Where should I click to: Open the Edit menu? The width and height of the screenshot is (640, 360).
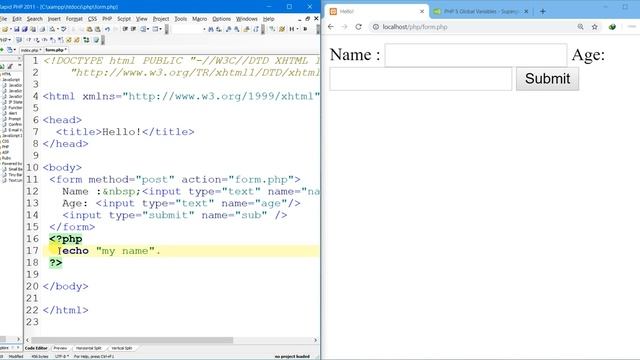coord(17,19)
